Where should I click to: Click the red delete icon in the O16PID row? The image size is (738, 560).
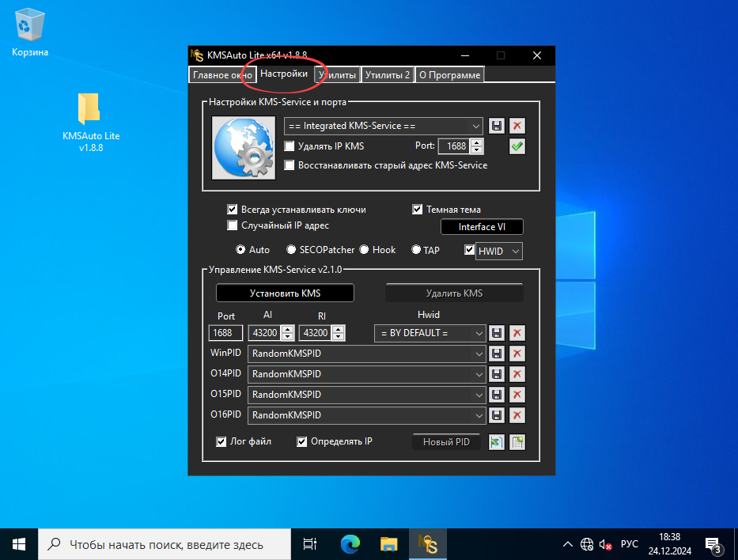pos(517,415)
